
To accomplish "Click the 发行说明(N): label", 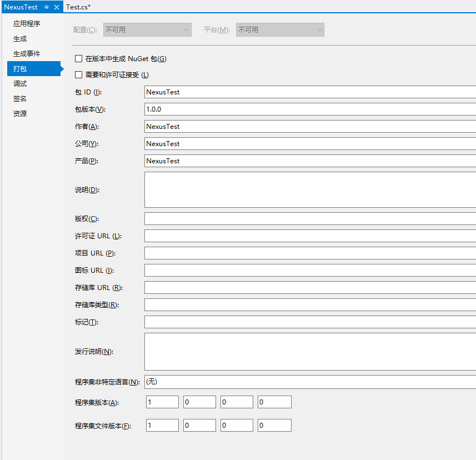I will tap(94, 352).
